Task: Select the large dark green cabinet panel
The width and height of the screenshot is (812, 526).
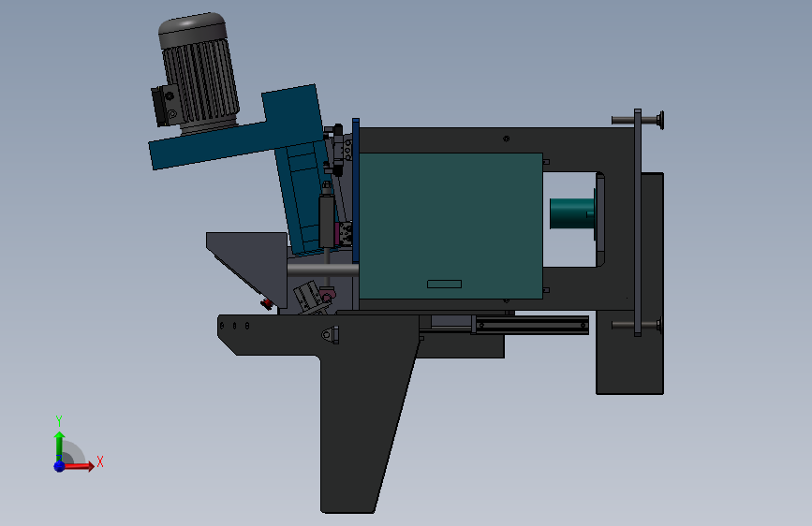Action: point(450,226)
